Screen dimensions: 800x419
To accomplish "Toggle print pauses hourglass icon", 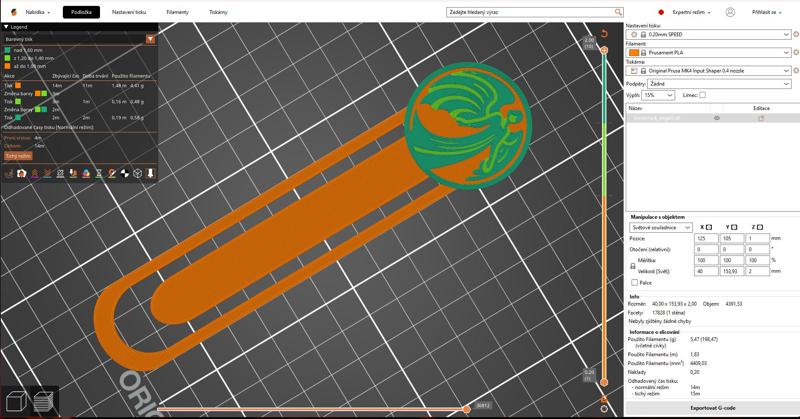I will click(x=99, y=174).
